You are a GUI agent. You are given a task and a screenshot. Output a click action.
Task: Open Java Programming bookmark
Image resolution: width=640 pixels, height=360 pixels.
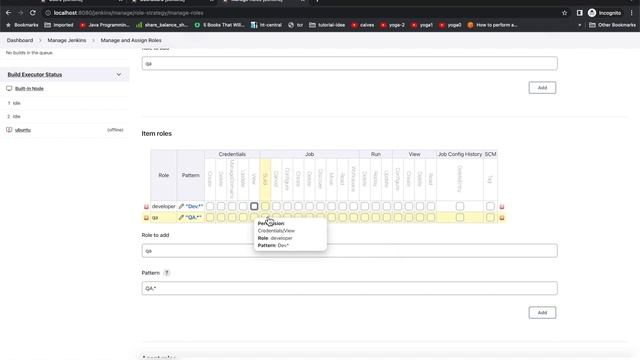[104, 25]
